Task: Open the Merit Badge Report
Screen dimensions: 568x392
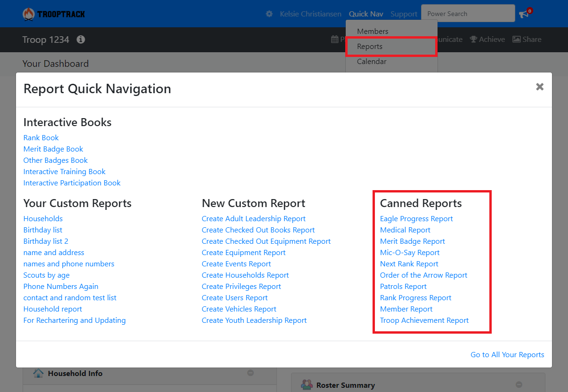Action: click(413, 241)
